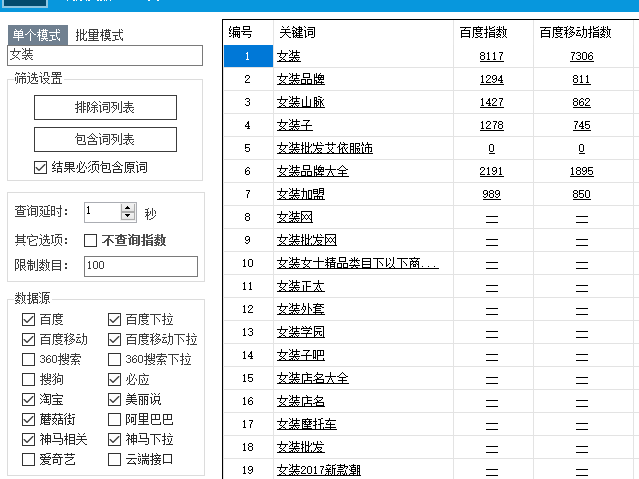This screenshot has width=639, height=479.
Task: Enable 阿里巴巴 data source
Action: click(115, 419)
